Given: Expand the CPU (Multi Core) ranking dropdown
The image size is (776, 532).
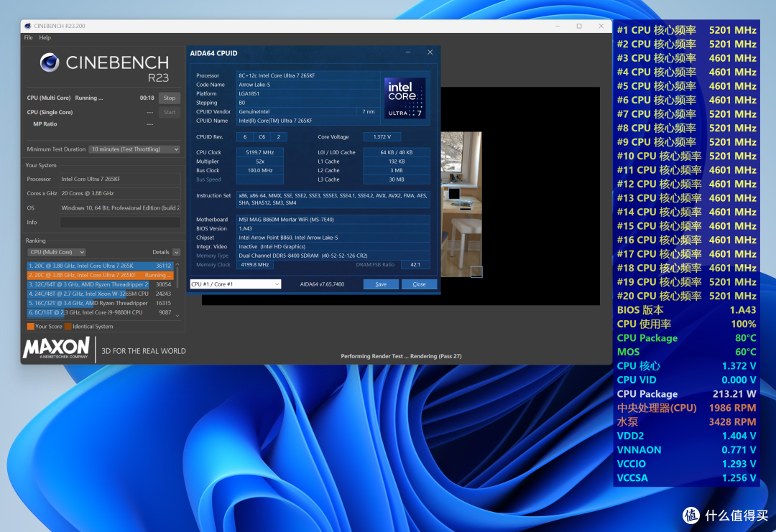Looking at the screenshot, I should (x=57, y=252).
